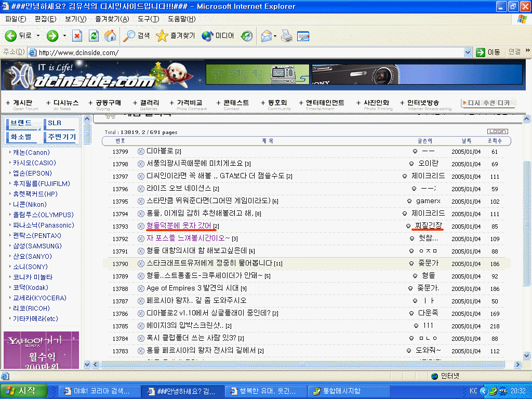Click the LOGIN button above the list

pyautogui.click(x=497, y=131)
